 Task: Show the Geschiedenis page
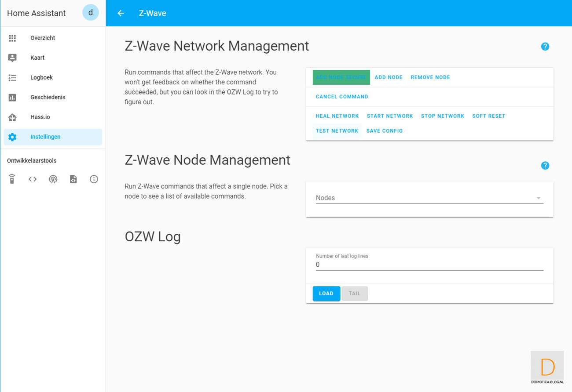[53, 97]
